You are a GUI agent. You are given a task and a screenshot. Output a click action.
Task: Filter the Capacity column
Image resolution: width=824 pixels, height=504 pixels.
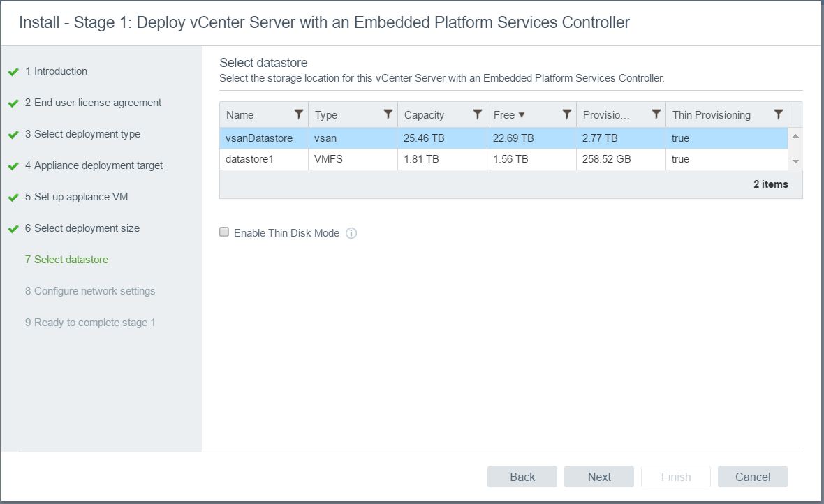[x=477, y=114]
